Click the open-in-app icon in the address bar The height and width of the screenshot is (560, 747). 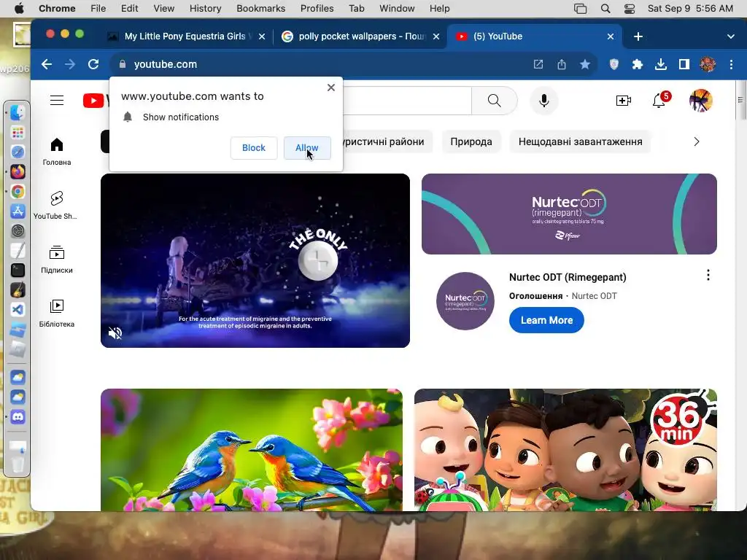coord(538,64)
